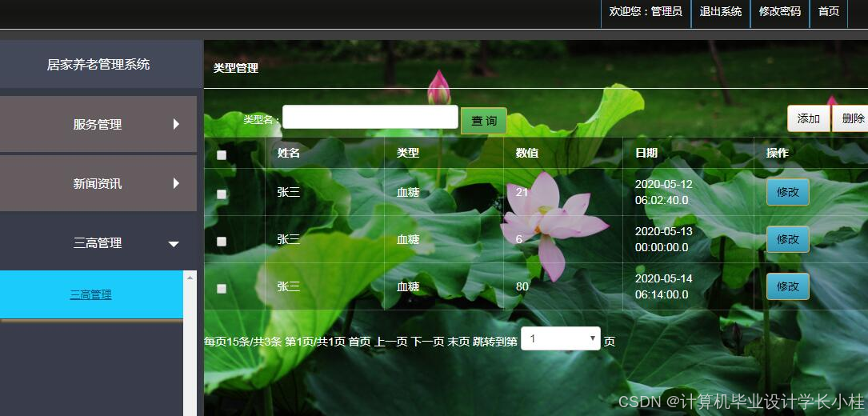Click the 添加 button

[x=808, y=118]
